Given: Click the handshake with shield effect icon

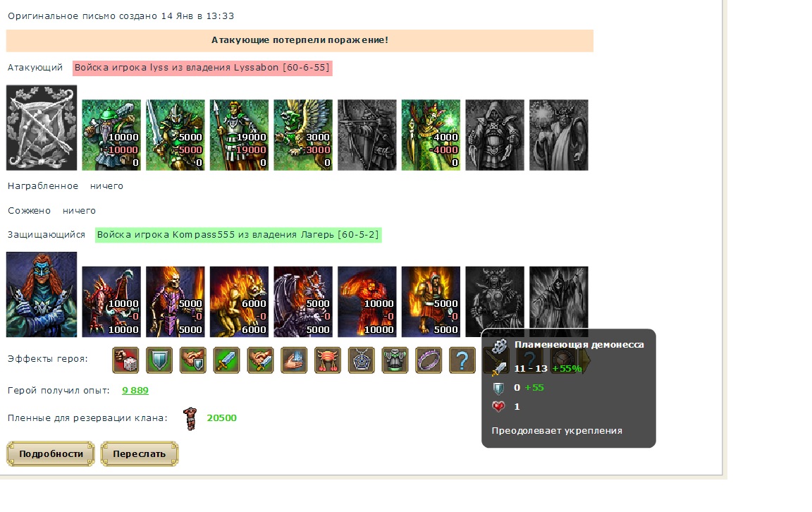Looking at the screenshot, I should pyautogui.click(x=192, y=360).
